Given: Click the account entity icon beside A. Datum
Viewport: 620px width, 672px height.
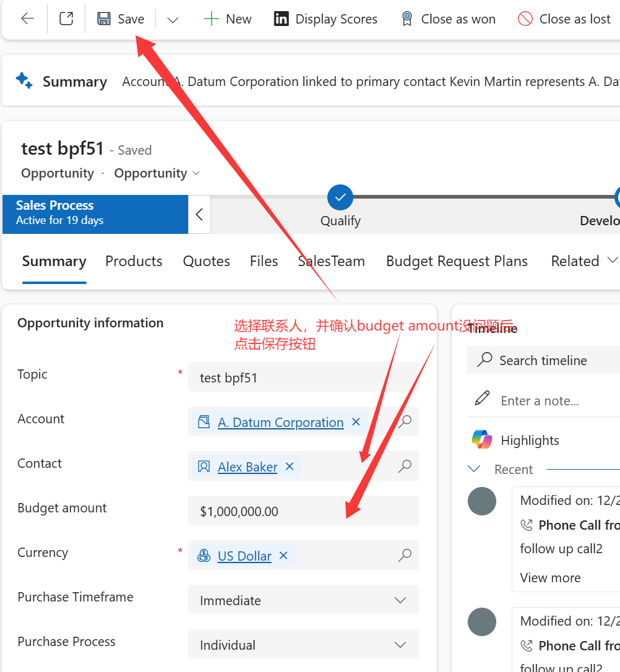Looking at the screenshot, I should click(x=204, y=422).
